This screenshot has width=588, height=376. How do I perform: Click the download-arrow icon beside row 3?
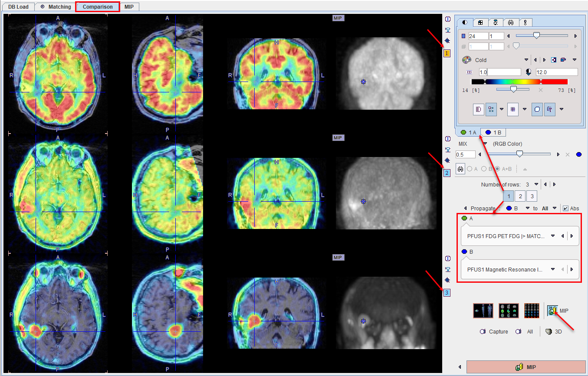(x=447, y=269)
